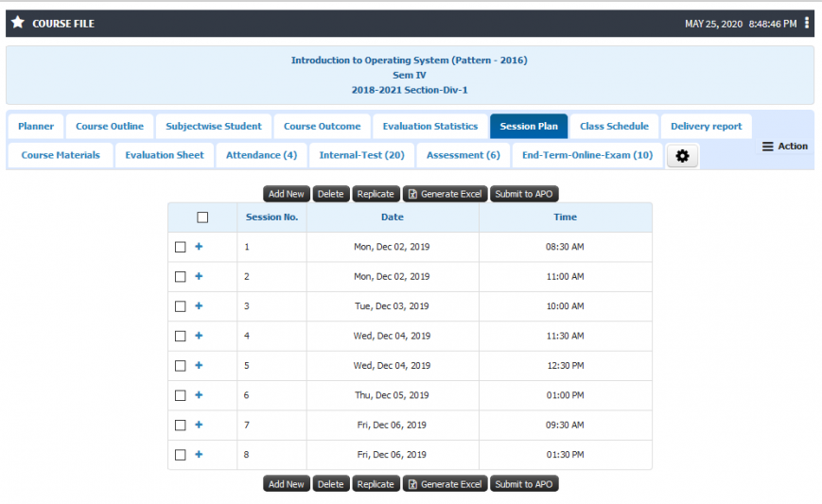The width and height of the screenshot is (822, 504).
Task: Open the Evaluation Sheet tab
Action: coord(164,155)
